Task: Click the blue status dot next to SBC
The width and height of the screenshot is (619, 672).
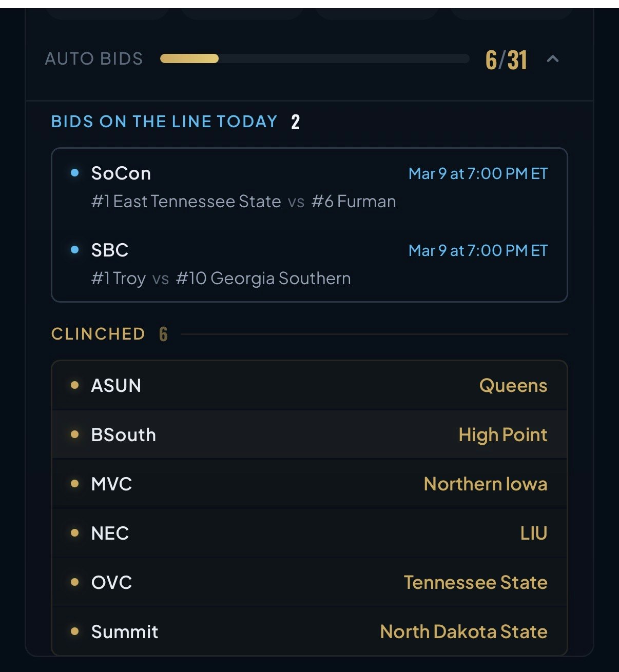Action: pos(75,250)
